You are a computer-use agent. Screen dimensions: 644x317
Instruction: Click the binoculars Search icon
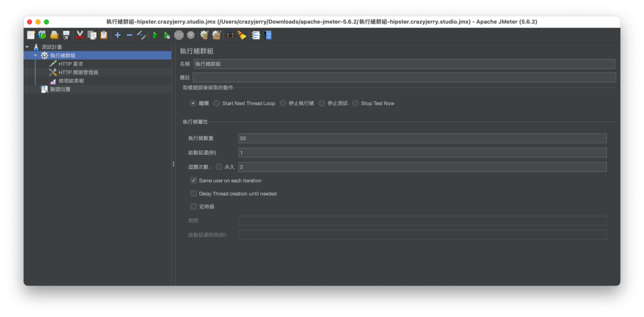(x=230, y=35)
